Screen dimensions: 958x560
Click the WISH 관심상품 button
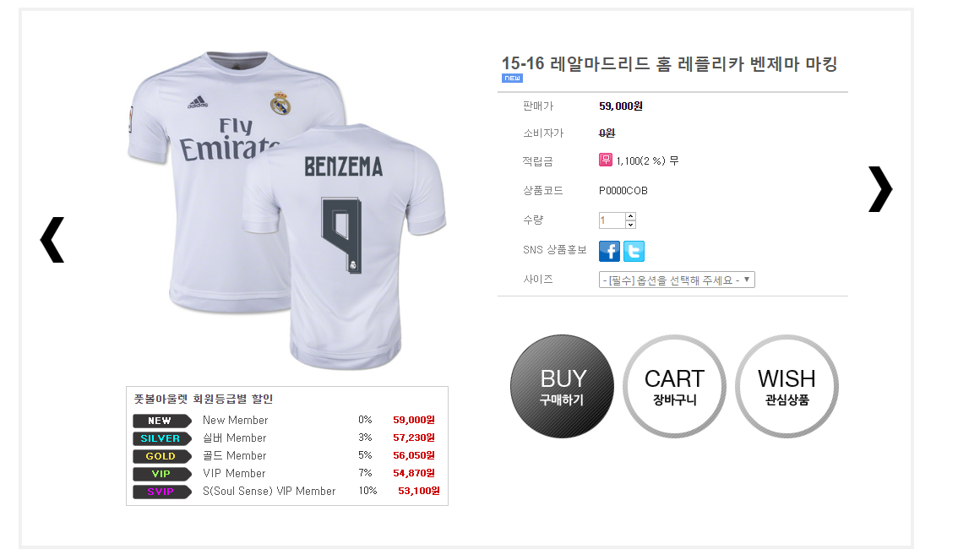[x=787, y=387]
